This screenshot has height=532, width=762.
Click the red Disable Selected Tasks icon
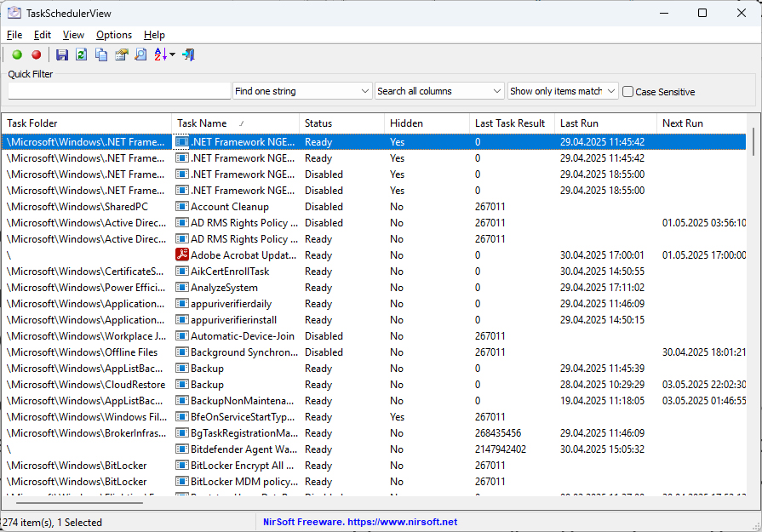[x=37, y=54]
